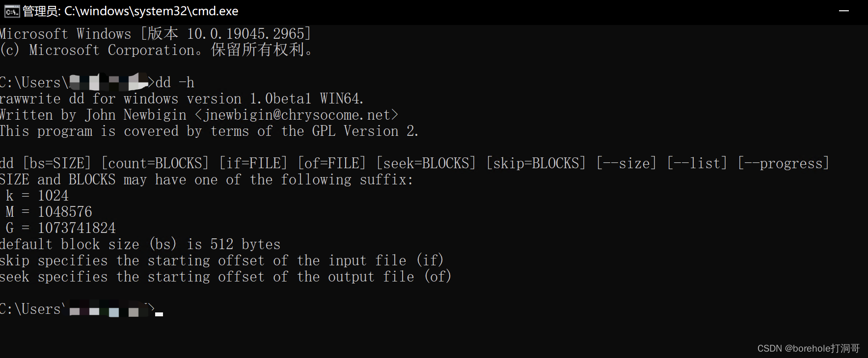
Task: Click the [of=FILE] option text
Action: pos(332,163)
